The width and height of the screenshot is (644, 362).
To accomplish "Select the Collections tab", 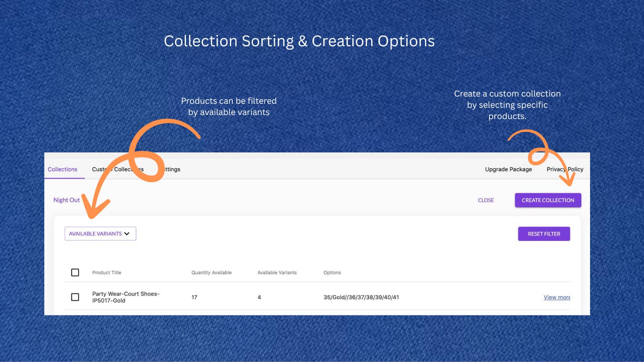I will pos(63,169).
